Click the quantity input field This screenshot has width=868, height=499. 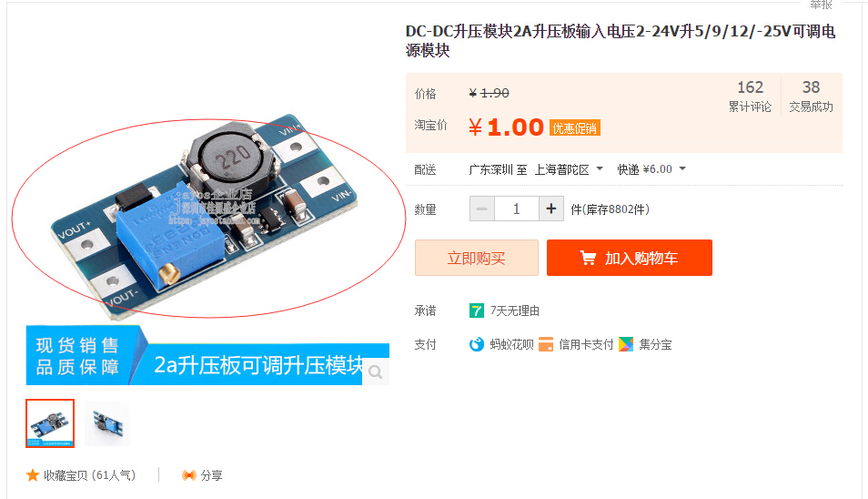(517, 209)
